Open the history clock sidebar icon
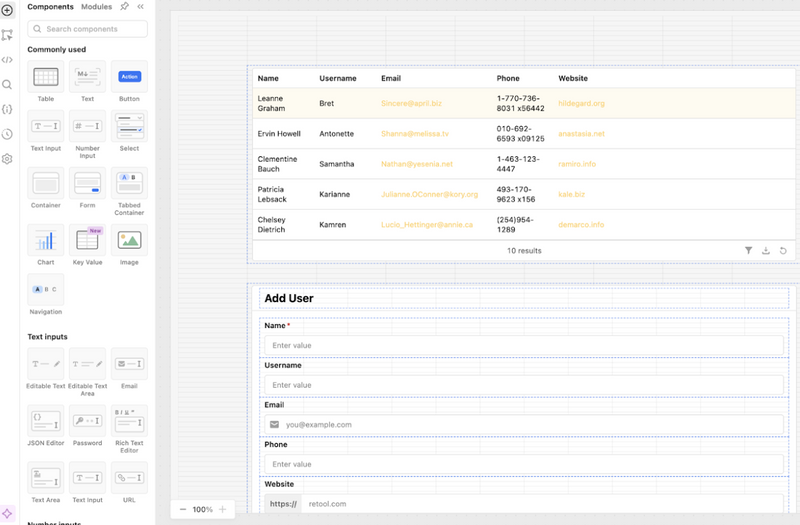 7,134
